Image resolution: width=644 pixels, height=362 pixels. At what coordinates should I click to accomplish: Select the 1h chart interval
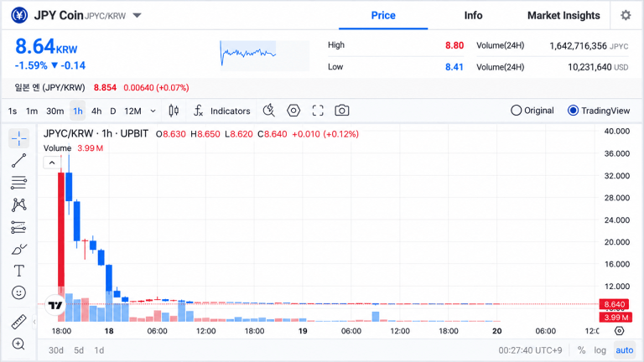(78, 111)
